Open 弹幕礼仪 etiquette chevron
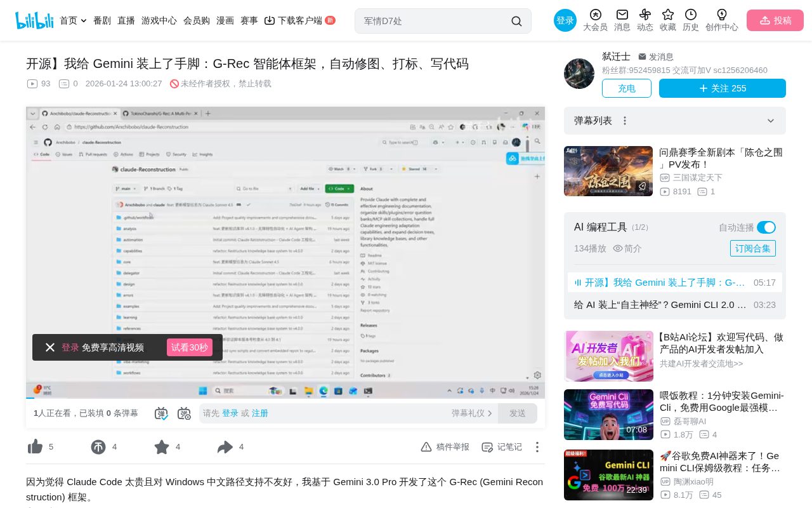Viewport: 812px width, 508px height. coord(472,413)
